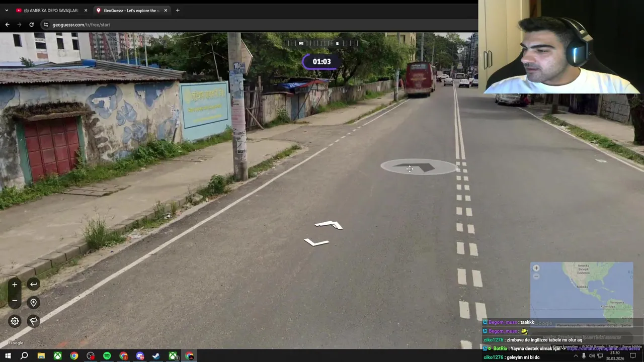Open the donate.bynogame.com link in chat
This screenshot has width=644, height=362.
click(x=604, y=348)
